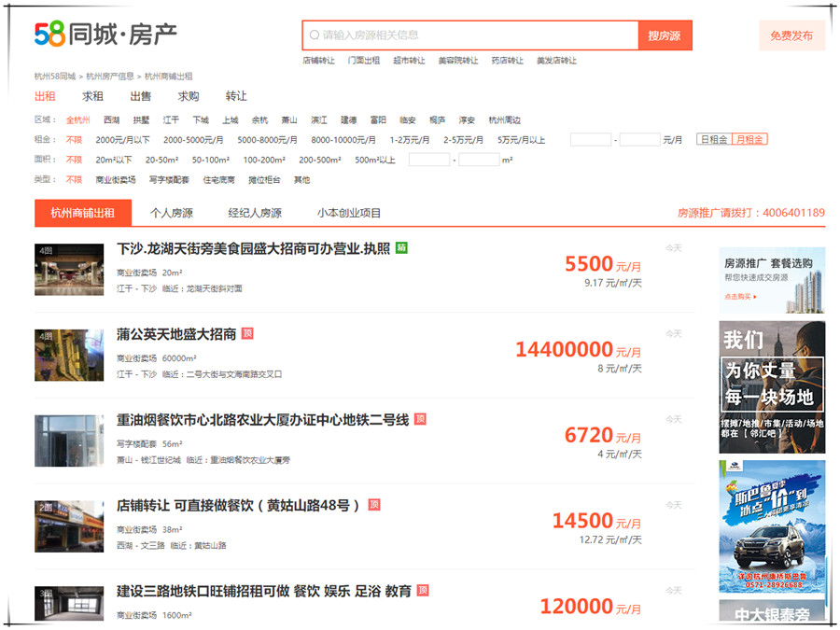
Task: Click the 美发店转让 hot search link
Action: pyautogui.click(x=556, y=60)
